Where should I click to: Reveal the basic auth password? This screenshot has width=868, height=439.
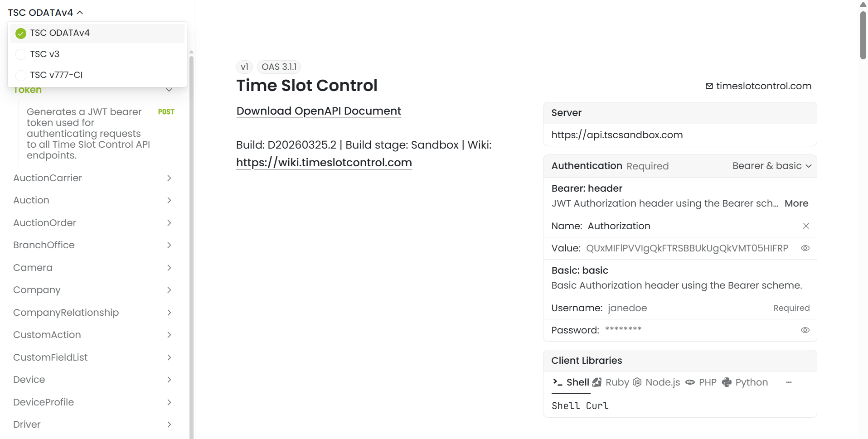pyautogui.click(x=805, y=330)
